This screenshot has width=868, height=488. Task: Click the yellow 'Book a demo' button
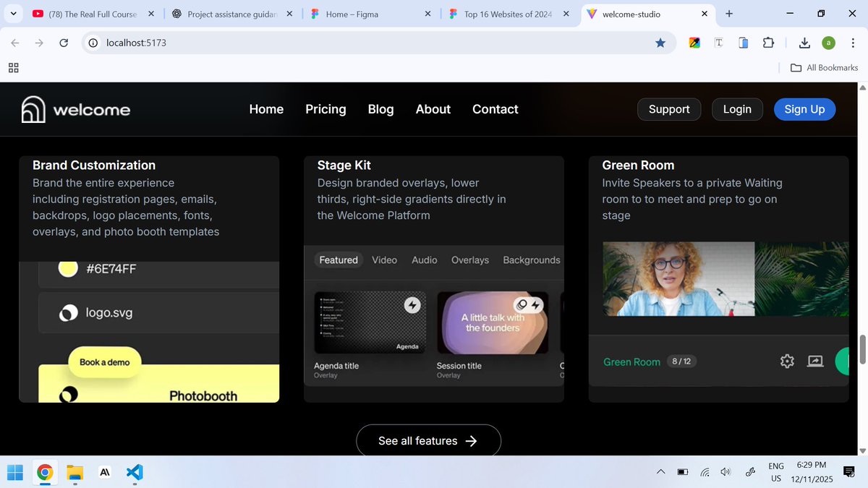(105, 362)
